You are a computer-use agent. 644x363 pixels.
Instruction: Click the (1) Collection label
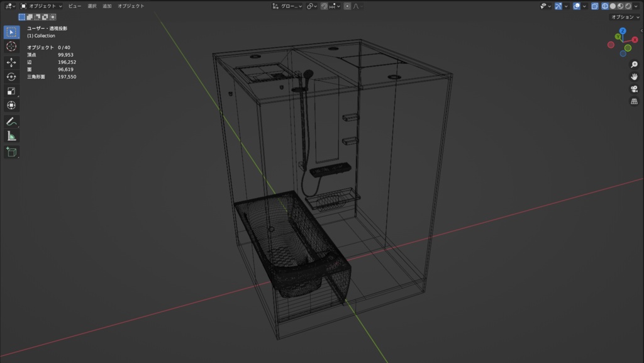[x=41, y=36]
